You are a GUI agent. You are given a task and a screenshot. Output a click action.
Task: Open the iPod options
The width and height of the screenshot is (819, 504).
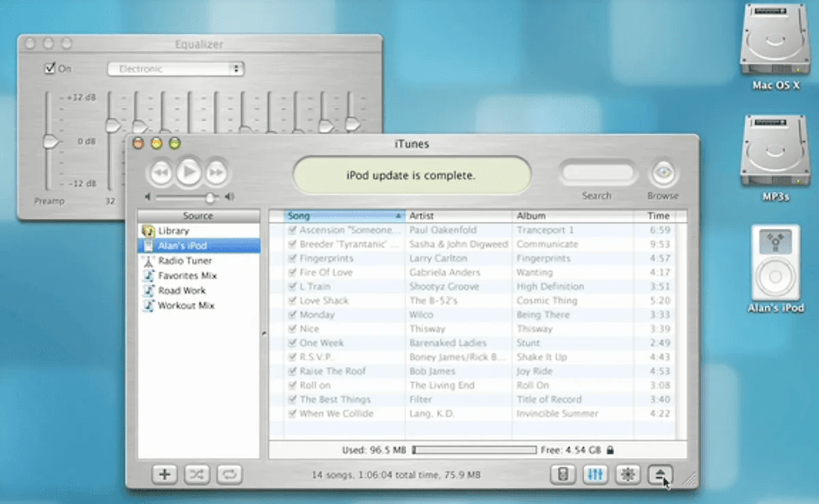point(561,474)
